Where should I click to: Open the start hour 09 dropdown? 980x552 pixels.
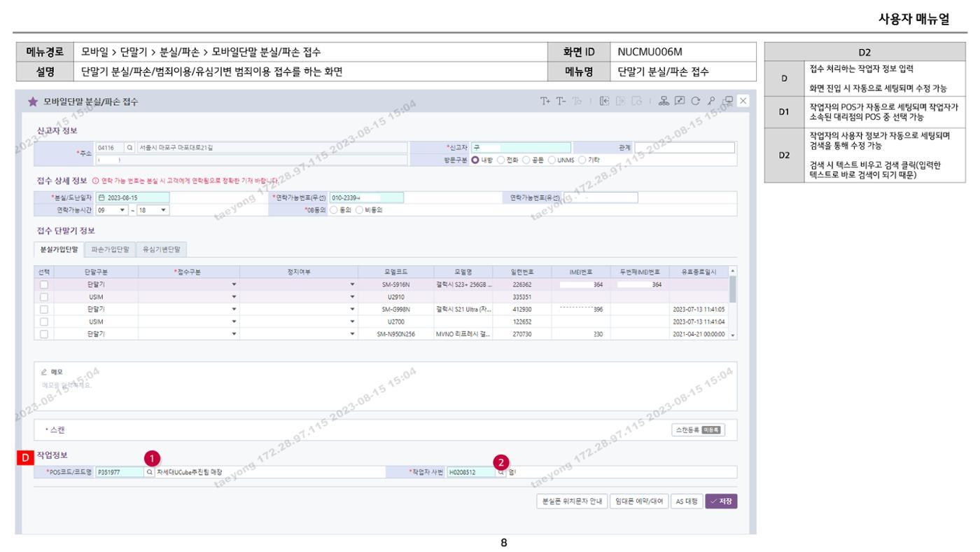[111, 209]
